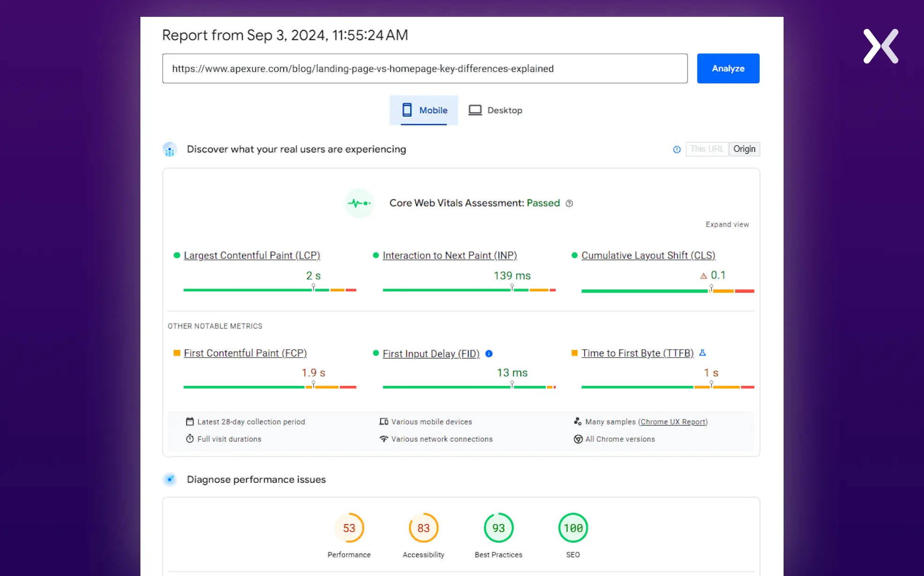Screen dimensions: 924x576
Task: Click 'Latest 28-day collection period' text
Action: (251, 421)
